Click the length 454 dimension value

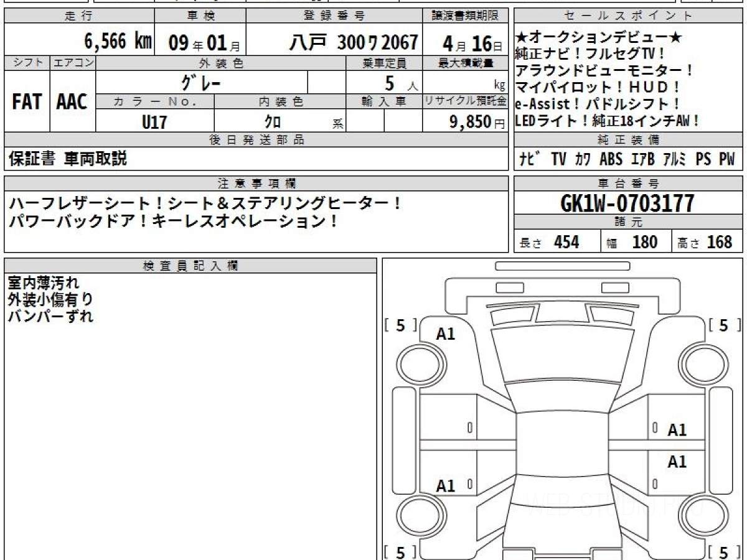click(x=566, y=242)
